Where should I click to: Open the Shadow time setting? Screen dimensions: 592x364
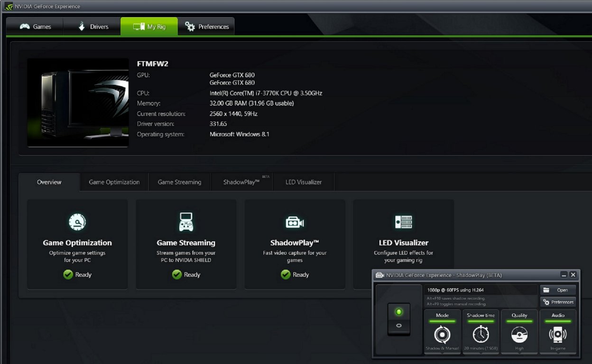tap(481, 331)
